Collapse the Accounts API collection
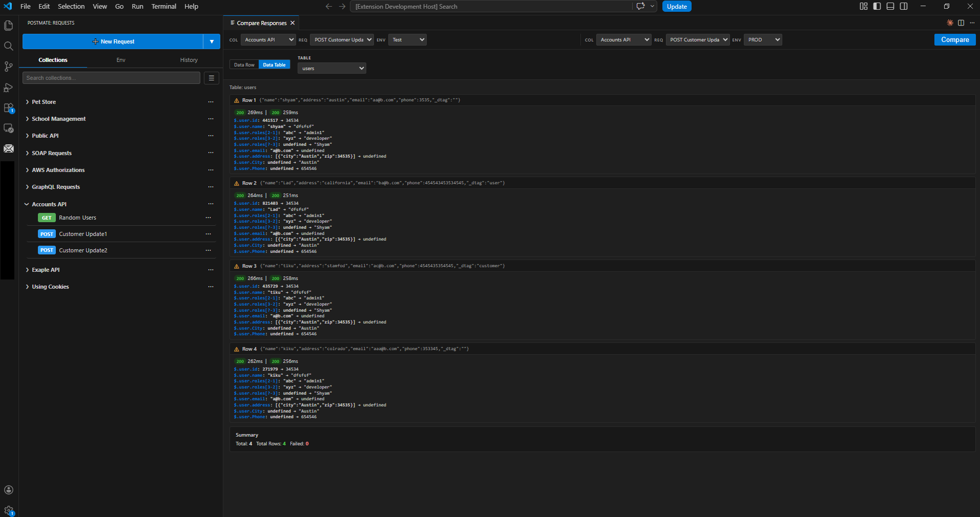 tap(27, 204)
